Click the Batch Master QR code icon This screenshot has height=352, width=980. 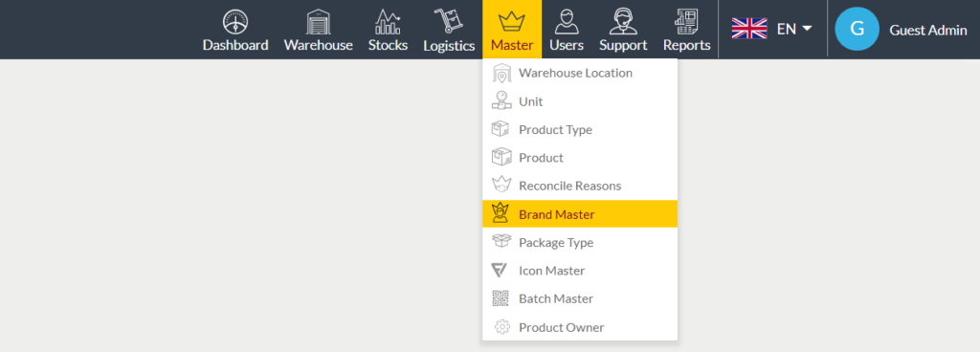(501, 299)
